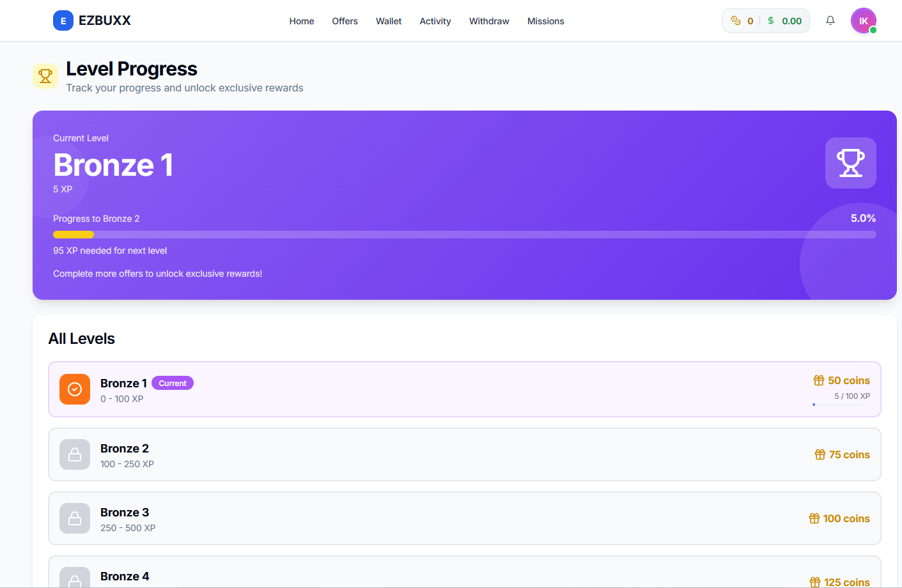This screenshot has height=588, width=902.
Task: Click the EZBUXX logo icon
Action: tap(63, 20)
